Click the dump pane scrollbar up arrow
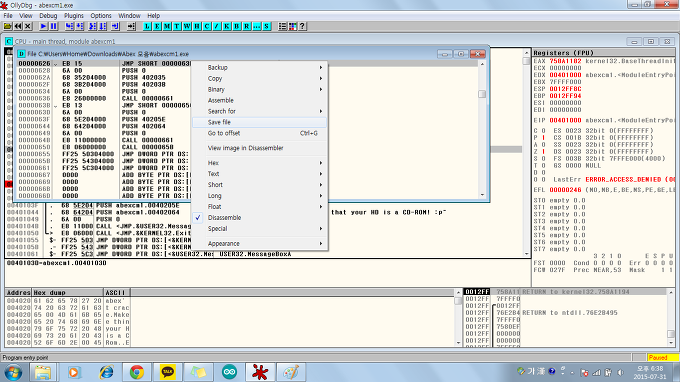The width and height of the screenshot is (680, 382). coord(458,293)
